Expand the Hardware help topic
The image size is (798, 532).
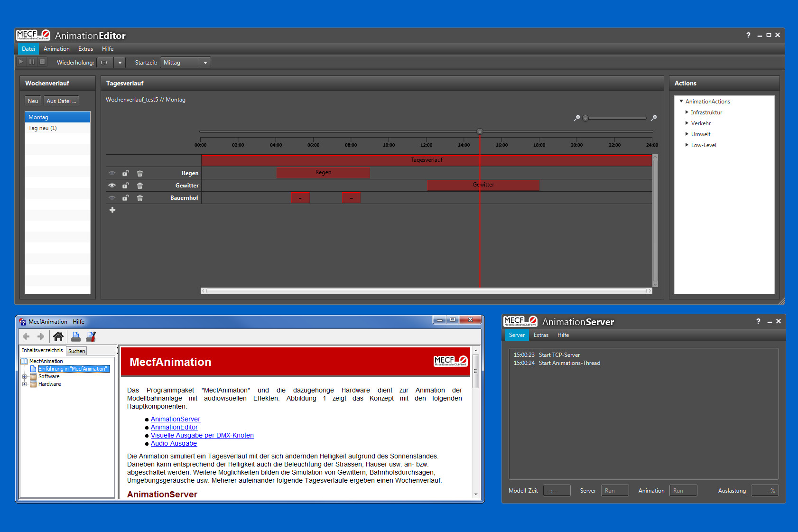coord(24,384)
